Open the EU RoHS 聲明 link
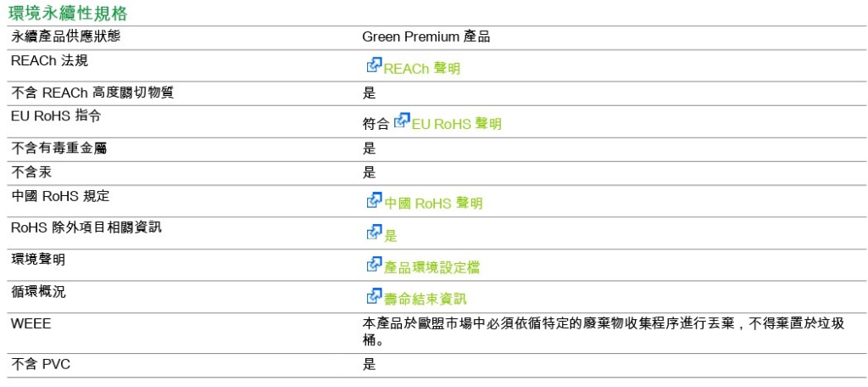Viewport: 868px width, 387px height. coord(457,124)
